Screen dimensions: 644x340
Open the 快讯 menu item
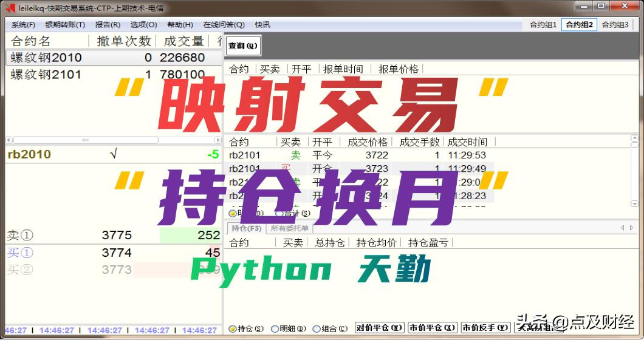point(262,25)
